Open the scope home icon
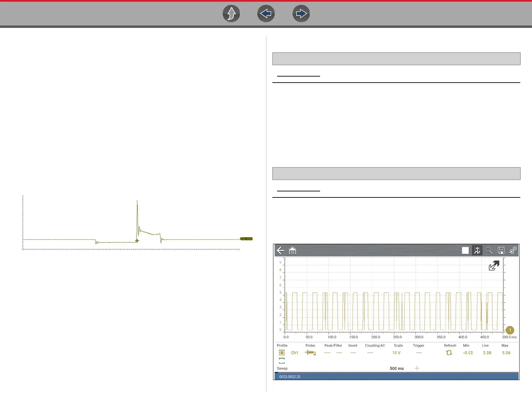 tap(293, 250)
